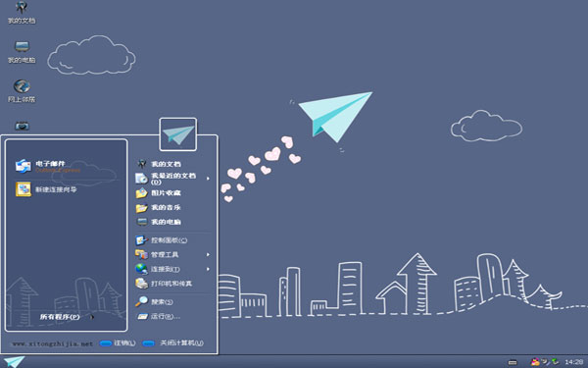588x368 pixels.
Task: Click the paper plane user picture in Start menu
Action: pyautogui.click(x=178, y=134)
